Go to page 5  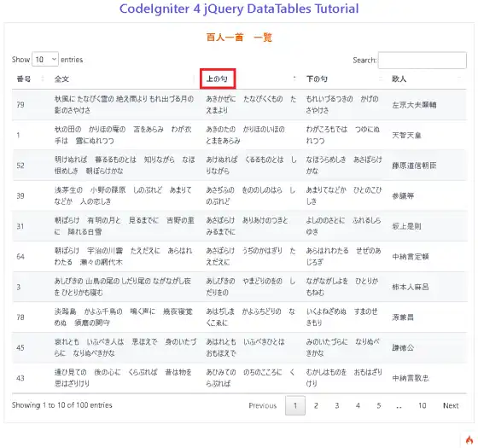(x=379, y=405)
